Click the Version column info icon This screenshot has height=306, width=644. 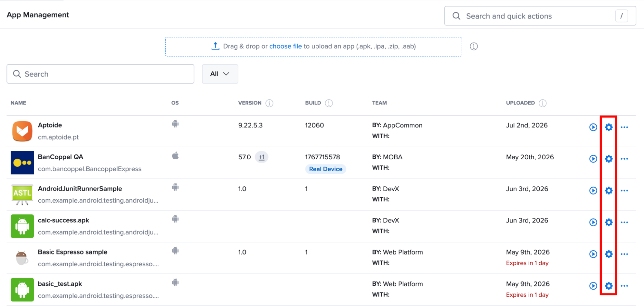(269, 103)
